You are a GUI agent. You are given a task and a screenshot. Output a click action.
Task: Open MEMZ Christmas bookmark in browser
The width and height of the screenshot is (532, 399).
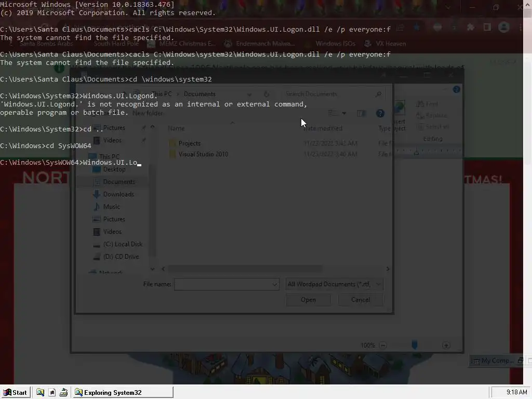(x=182, y=44)
